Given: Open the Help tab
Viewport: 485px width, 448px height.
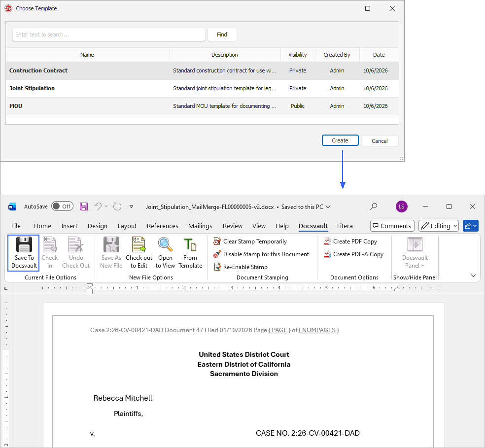Looking at the screenshot, I should click(282, 226).
